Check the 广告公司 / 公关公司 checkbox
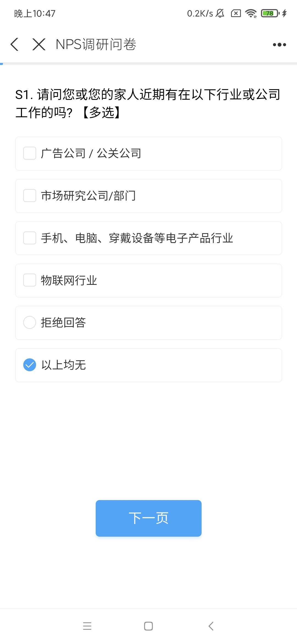 click(x=30, y=153)
